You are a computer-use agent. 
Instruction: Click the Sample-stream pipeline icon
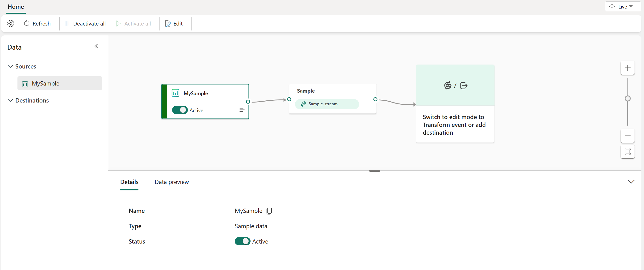[304, 104]
